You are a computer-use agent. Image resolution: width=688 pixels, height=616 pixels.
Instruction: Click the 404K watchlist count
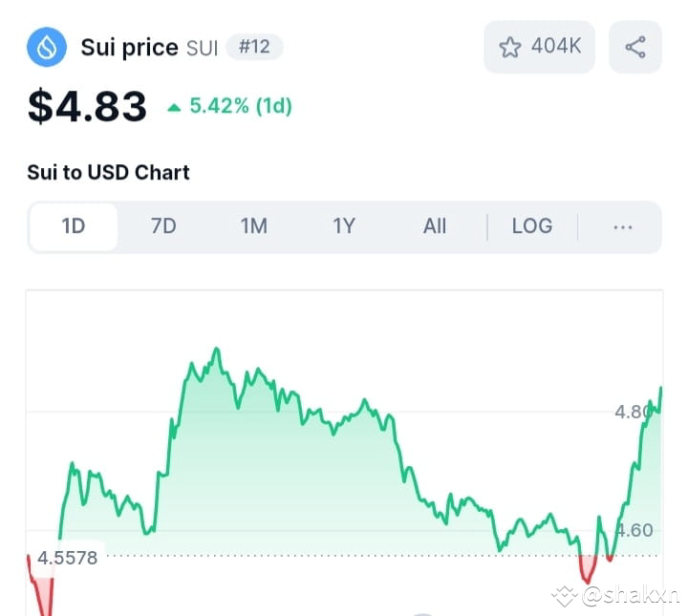(556, 46)
